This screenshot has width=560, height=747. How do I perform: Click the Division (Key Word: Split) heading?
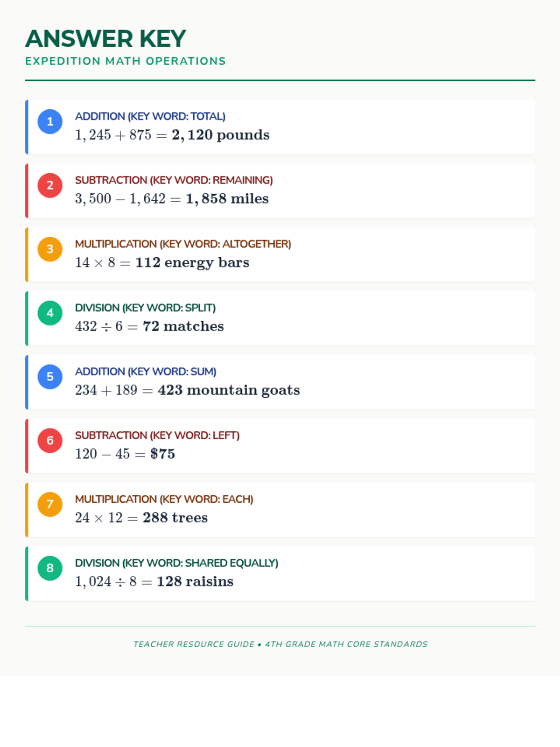[145, 308]
